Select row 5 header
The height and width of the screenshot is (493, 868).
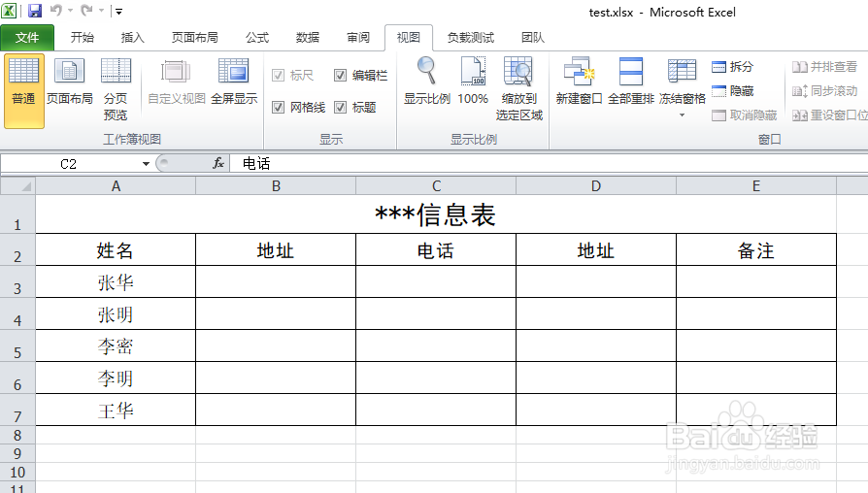17,346
